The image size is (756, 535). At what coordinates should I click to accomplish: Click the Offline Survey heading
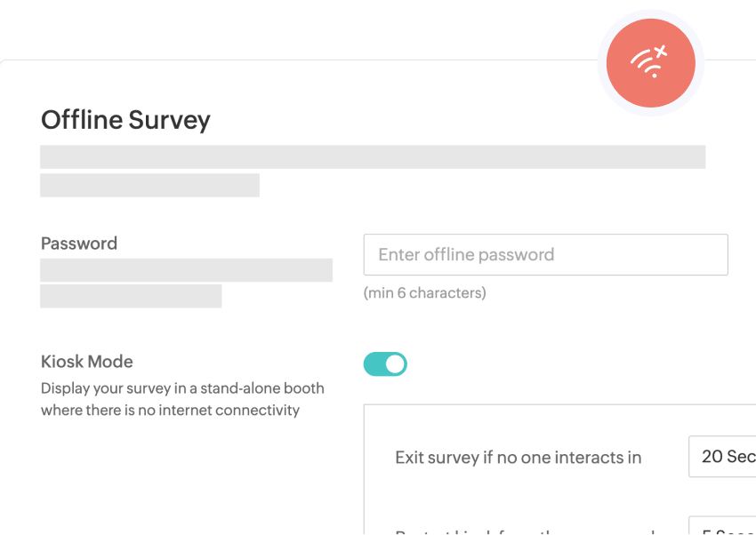(x=125, y=120)
